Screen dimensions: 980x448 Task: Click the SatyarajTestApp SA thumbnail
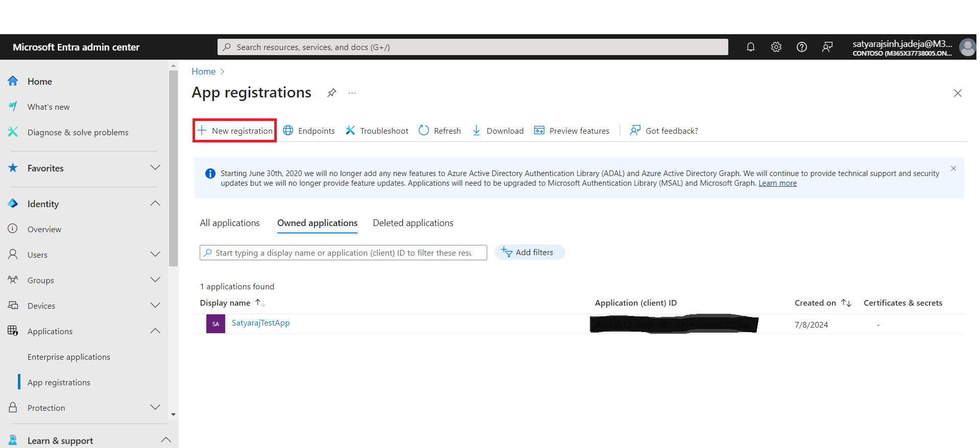pyautogui.click(x=216, y=323)
